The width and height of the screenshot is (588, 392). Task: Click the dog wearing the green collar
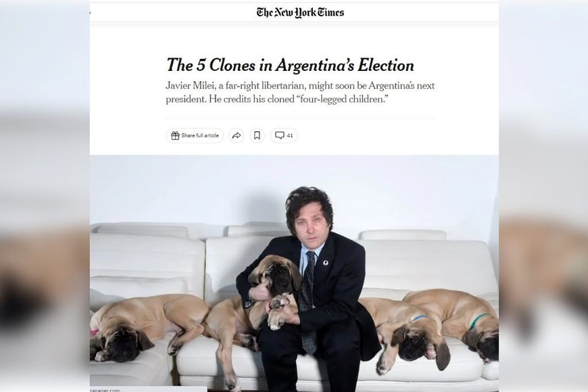[456, 321]
